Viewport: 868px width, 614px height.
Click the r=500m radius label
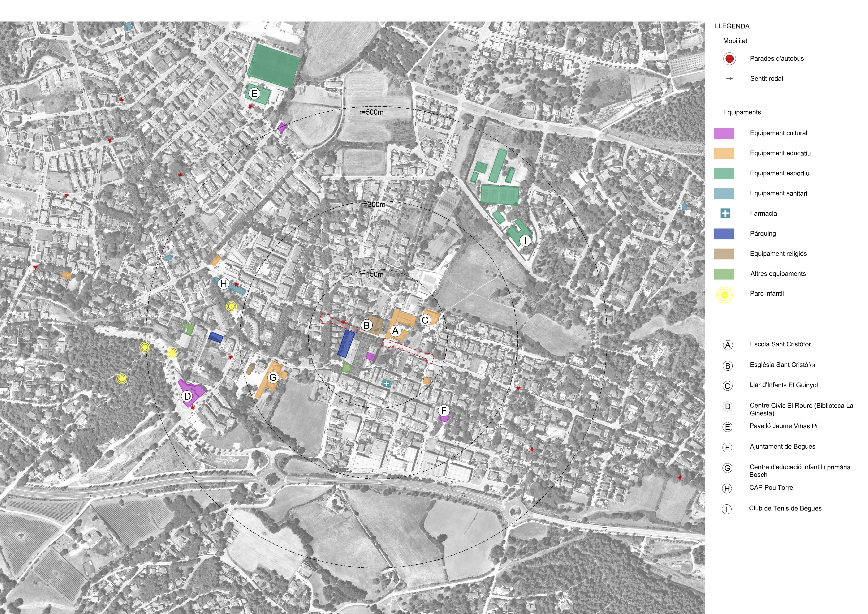(x=371, y=112)
